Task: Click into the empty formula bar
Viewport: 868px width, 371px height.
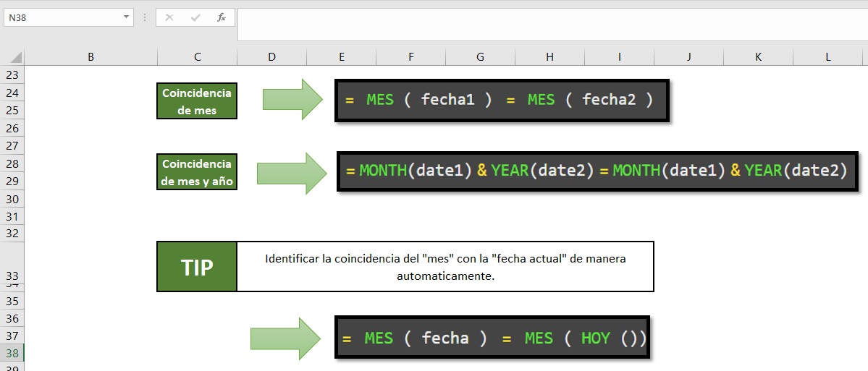Action: click(x=550, y=25)
